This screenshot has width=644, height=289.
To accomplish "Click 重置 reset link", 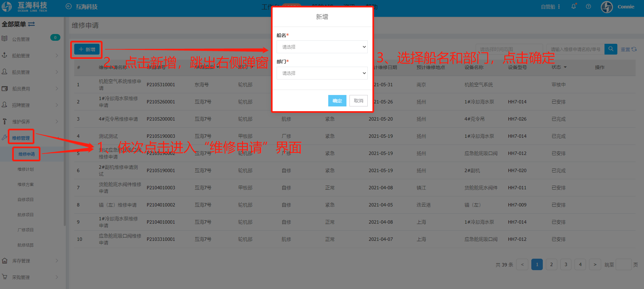I will pos(625,50).
